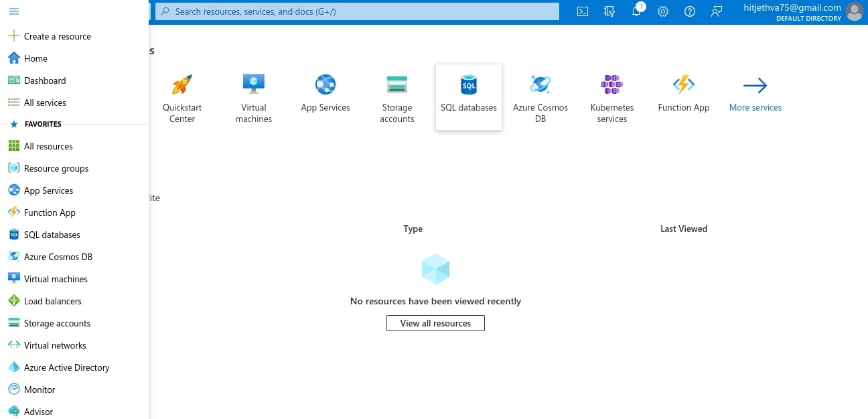Viewport: 868px width, 419px height.
Task: Click the More services arrow
Action: click(x=755, y=86)
